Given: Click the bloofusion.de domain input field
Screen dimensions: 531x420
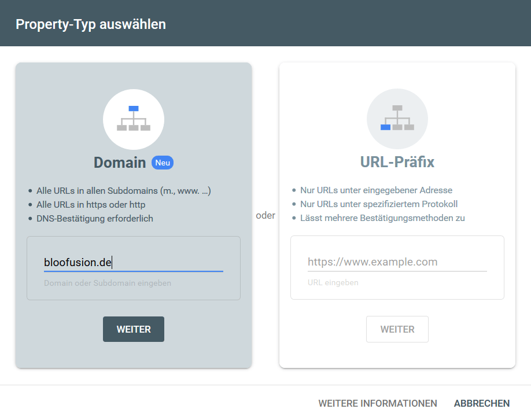Looking at the screenshot, I should coord(133,262).
